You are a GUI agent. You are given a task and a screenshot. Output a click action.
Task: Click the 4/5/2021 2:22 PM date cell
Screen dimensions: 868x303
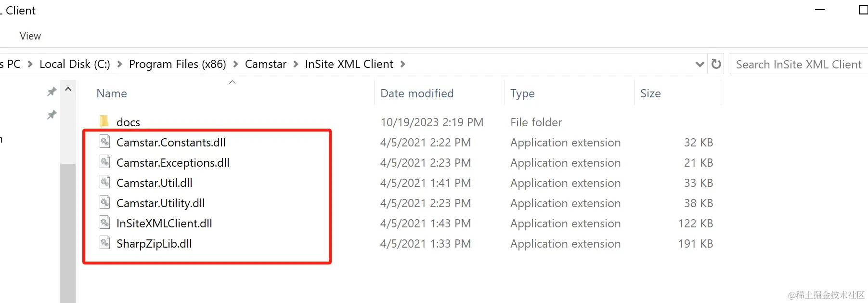click(x=426, y=142)
